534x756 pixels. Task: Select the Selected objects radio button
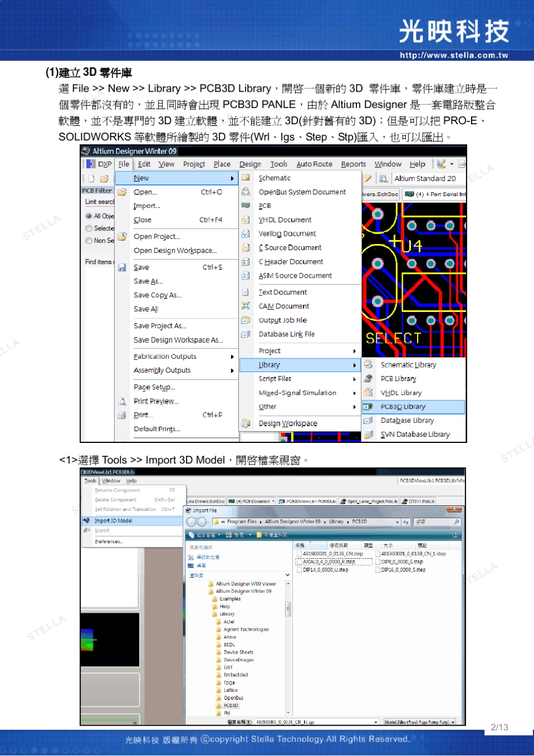tap(89, 228)
